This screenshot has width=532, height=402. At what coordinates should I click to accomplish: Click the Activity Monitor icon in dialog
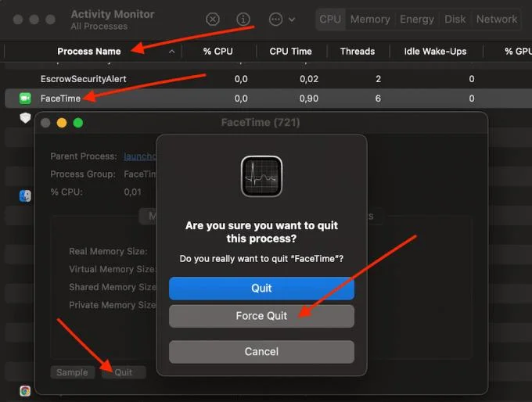point(261,177)
